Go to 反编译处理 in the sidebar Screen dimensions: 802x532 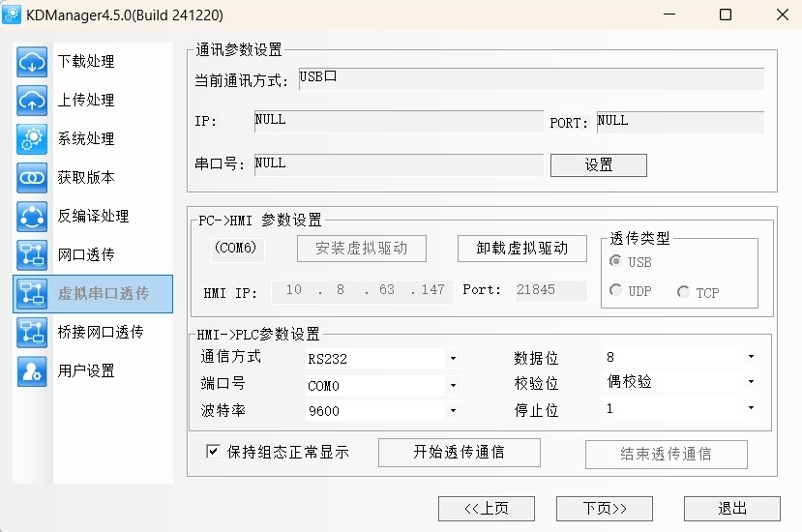(93, 216)
